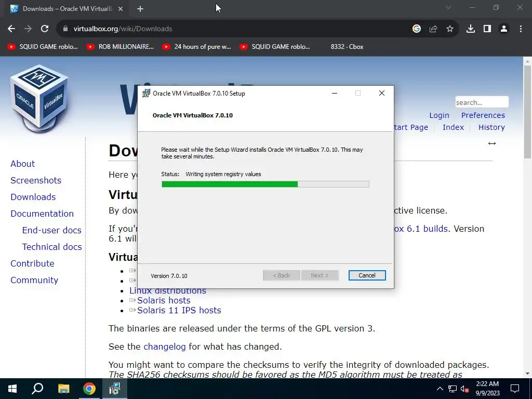Close the Downloads – Oracle VM VirtualBox tab
The image size is (532, 399).
121,9
